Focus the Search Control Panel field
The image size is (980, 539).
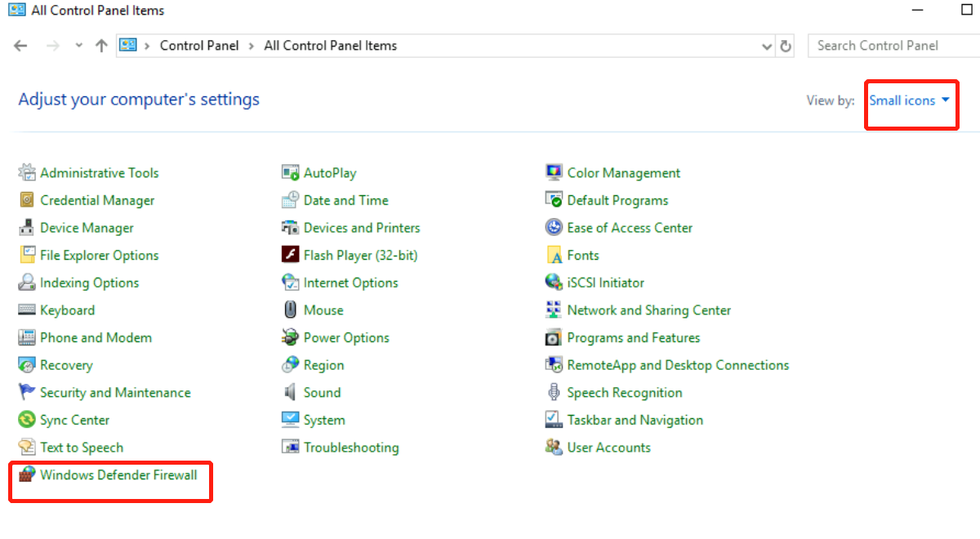pos(890,46)
